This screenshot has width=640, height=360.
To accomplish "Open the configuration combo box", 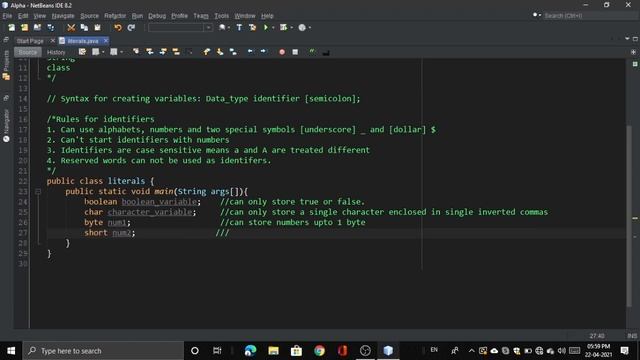I will point(180,28).
